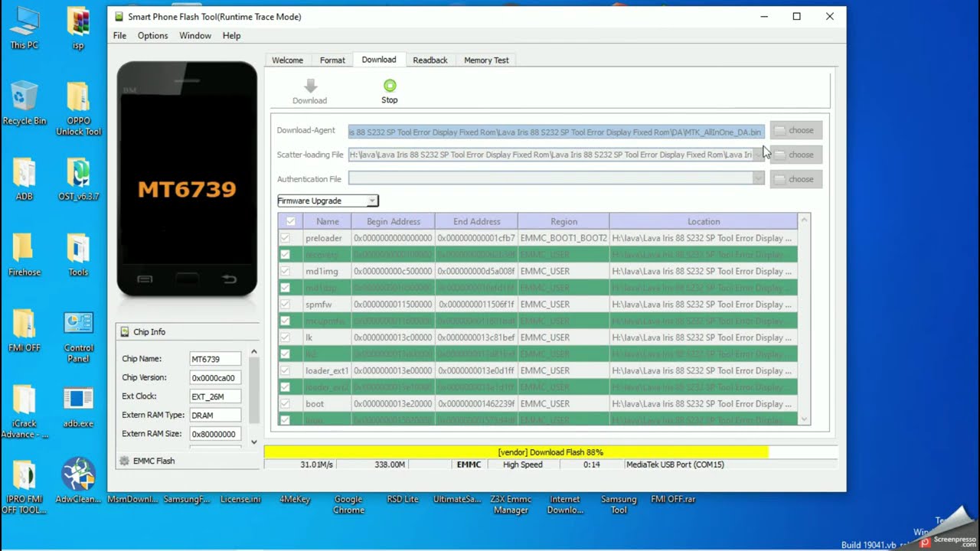The width and height of the screenshot is (980, 551).
Task: Select the Download tab
Action: [x=379, y=60]
